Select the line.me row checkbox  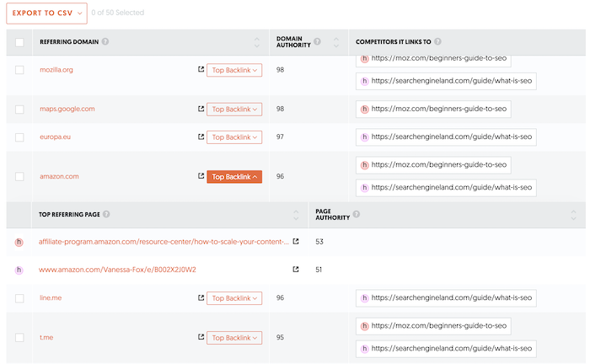[x=19, y=298]
